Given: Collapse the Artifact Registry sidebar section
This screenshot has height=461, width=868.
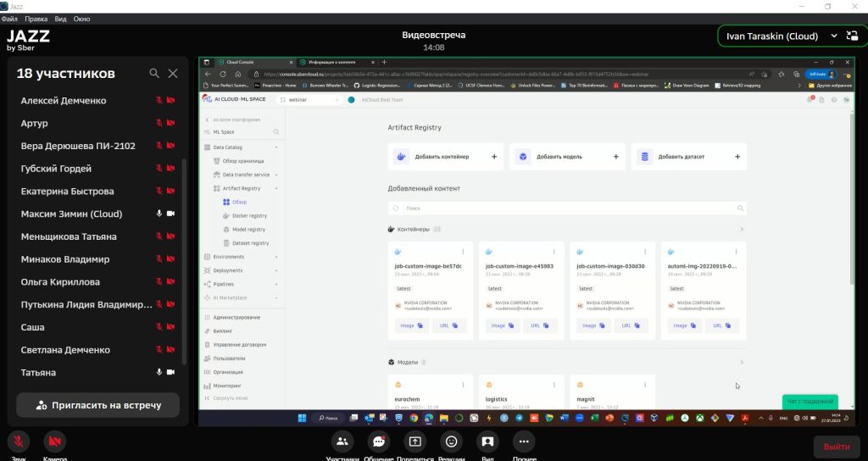Looking at the screenshot, I should (x=276, y=188).
